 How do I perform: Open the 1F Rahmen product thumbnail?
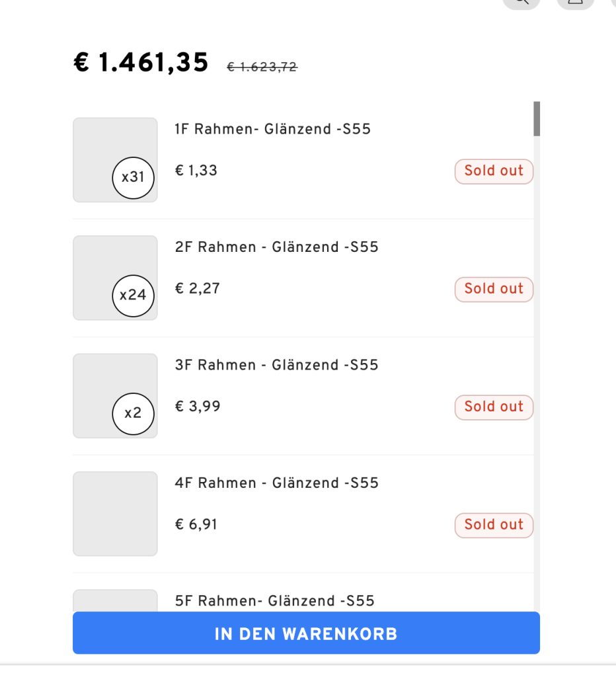click(x=115, y=160)
